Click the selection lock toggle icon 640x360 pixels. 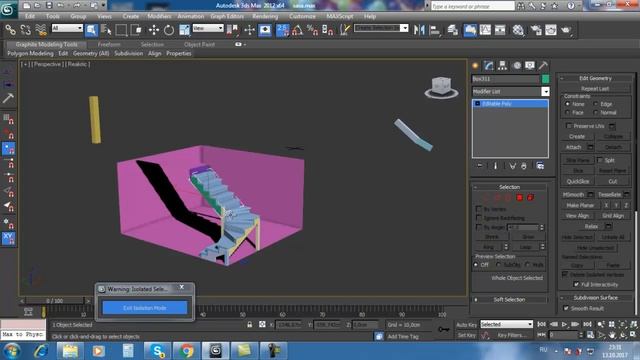pyautogui.click(x=249, y=324)
